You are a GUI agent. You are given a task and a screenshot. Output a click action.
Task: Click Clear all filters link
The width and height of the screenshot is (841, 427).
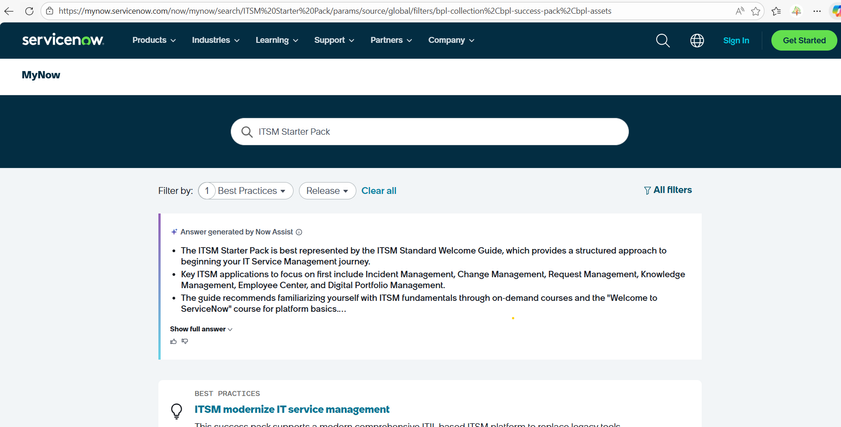pyautogui.click(x=379, y=191)
